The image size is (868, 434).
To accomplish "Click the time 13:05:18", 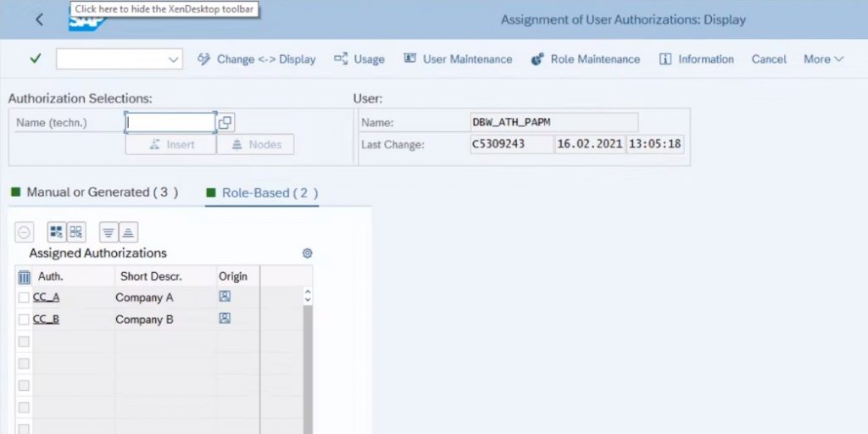I will tap(655, 144).
